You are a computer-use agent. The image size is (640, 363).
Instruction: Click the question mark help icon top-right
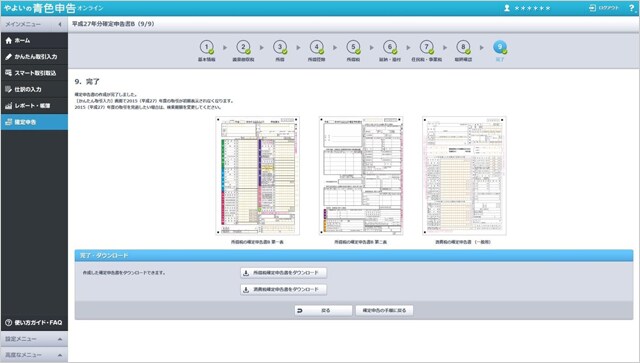point(632,8)
